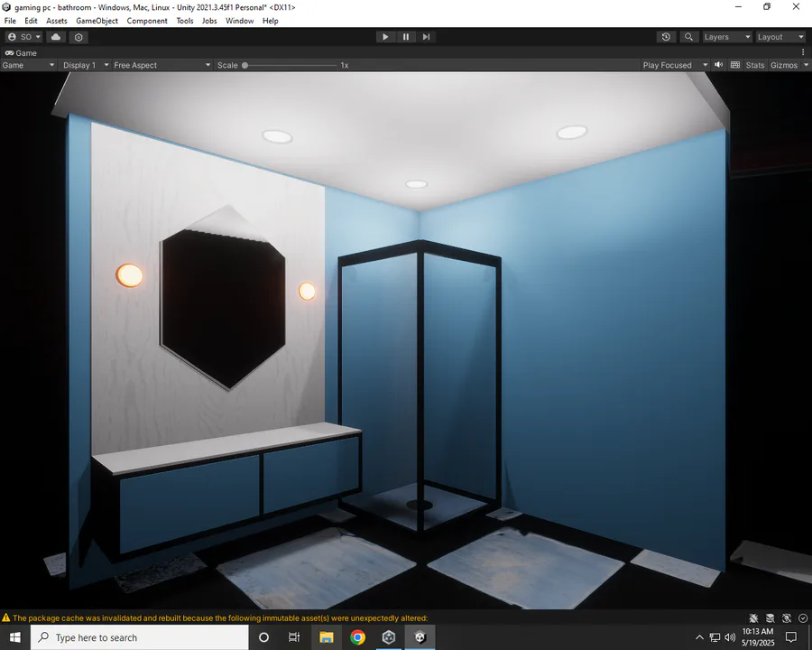Expand the Gizmos dropdown arrow
This screenshot has height=650, width=812.
[x=806, y=65]
